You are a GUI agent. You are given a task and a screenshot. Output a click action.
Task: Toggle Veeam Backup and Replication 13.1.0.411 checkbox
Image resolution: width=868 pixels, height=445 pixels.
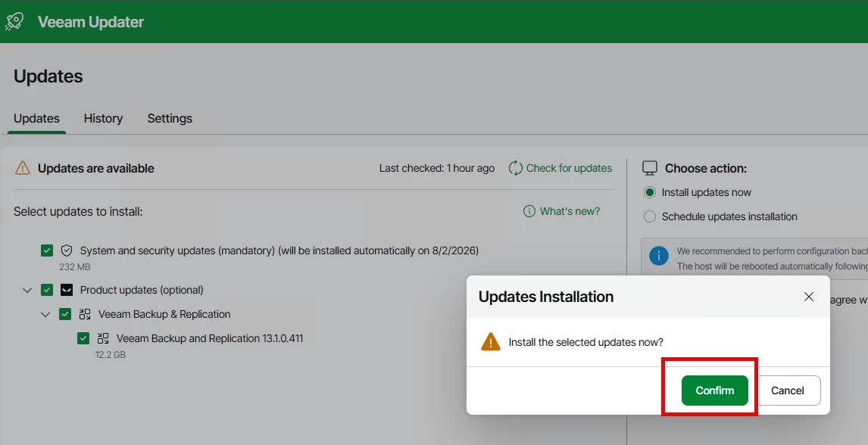coord(83,338)
